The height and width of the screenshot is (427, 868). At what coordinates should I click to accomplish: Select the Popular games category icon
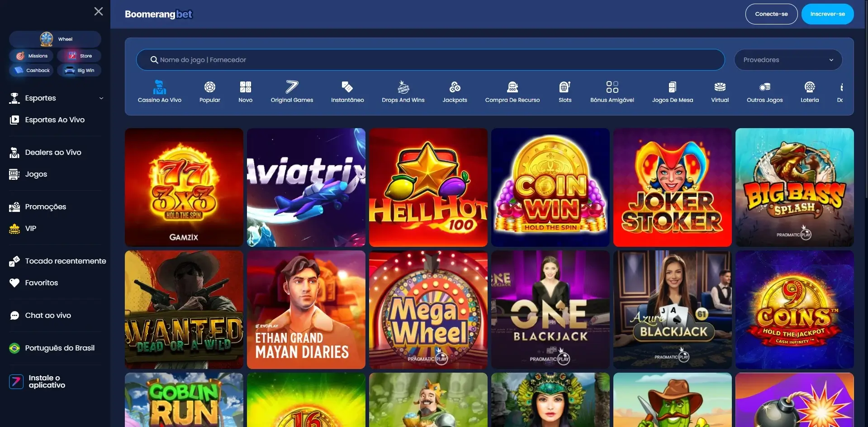[x=209, y=87]
